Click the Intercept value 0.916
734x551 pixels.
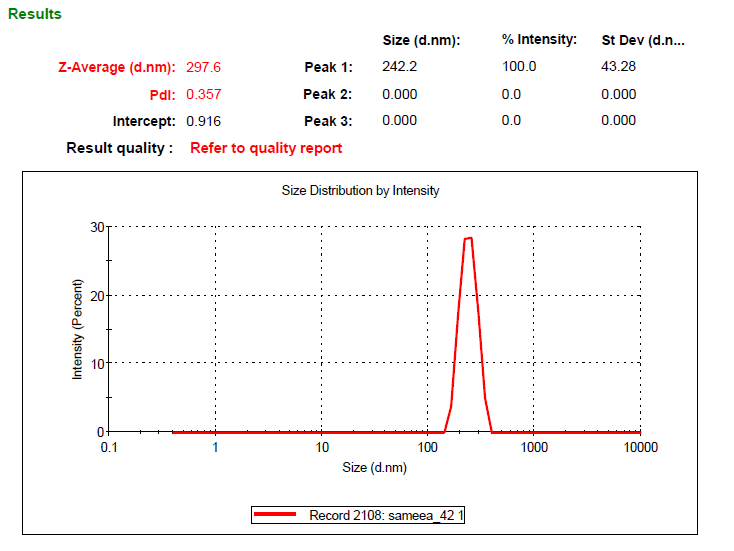(x=203, y=121)
